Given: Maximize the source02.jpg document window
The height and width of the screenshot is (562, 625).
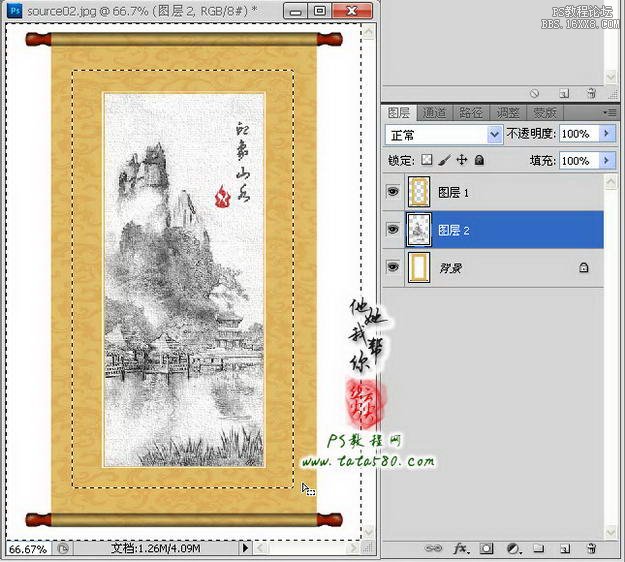Looking at the screenshot, I should point(320,11).
